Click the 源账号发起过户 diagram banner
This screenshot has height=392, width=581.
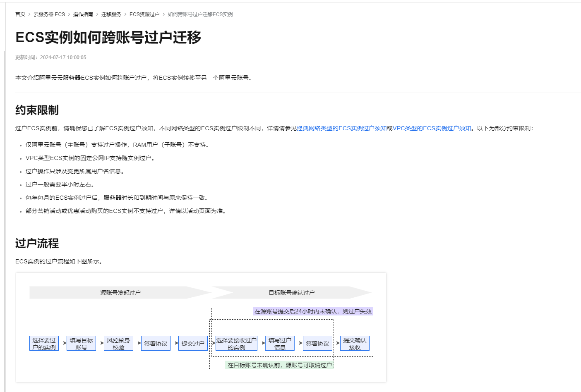pyautogui.click(x=120, y=293)
